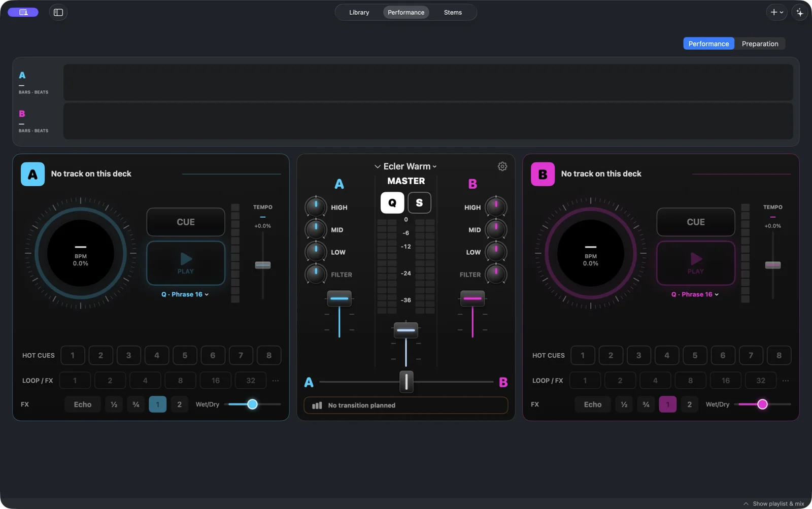Toggle Deck B FX slot 1
812x509 pixels.
click(667, 404)
